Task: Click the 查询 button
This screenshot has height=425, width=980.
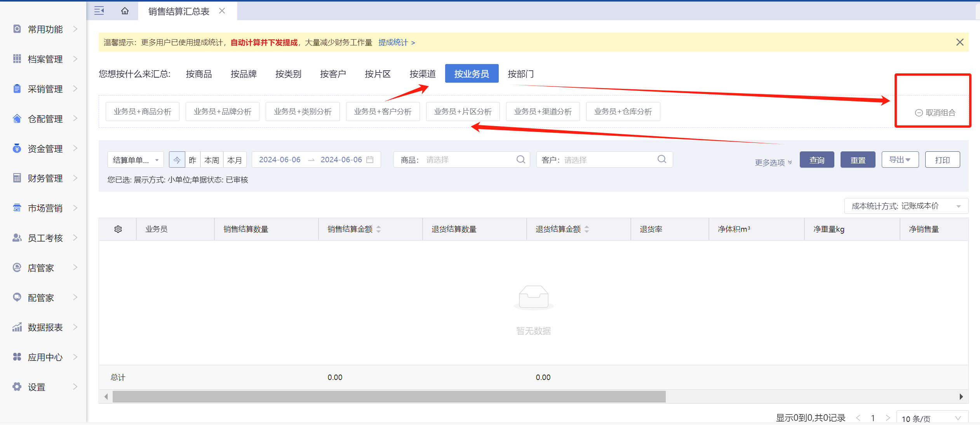Action: [x=816, y=160]
